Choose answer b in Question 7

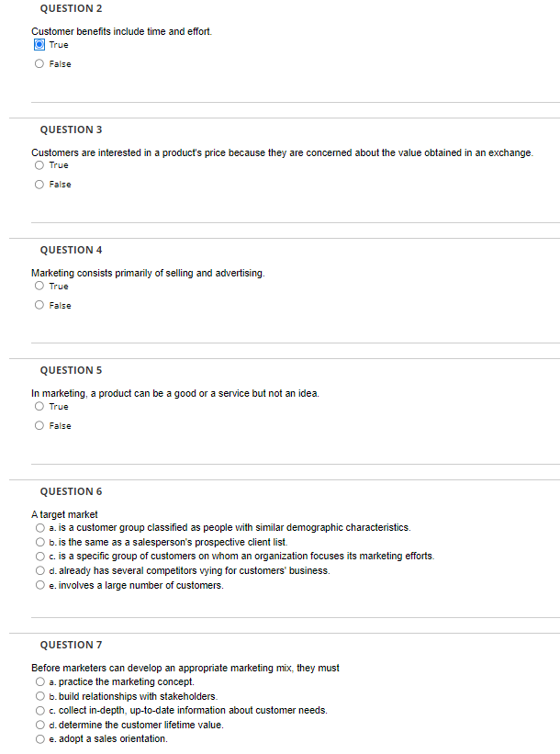coord(39,696)
